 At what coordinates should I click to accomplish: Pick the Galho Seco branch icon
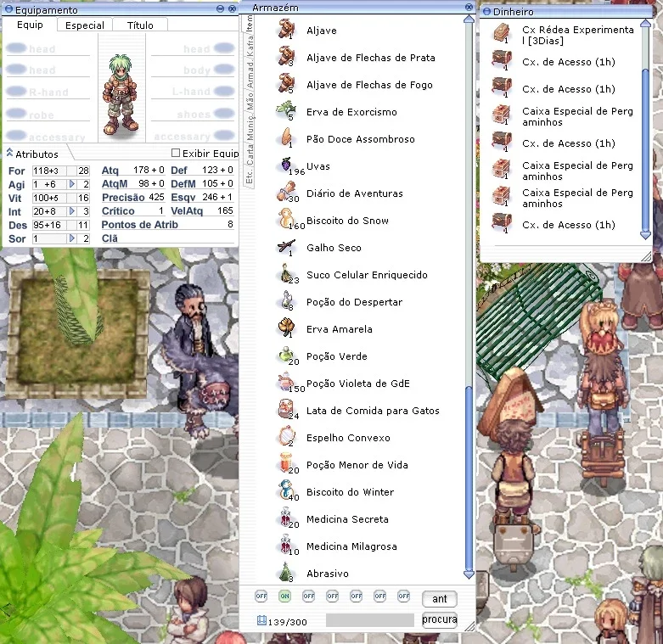tap(286, 246)
